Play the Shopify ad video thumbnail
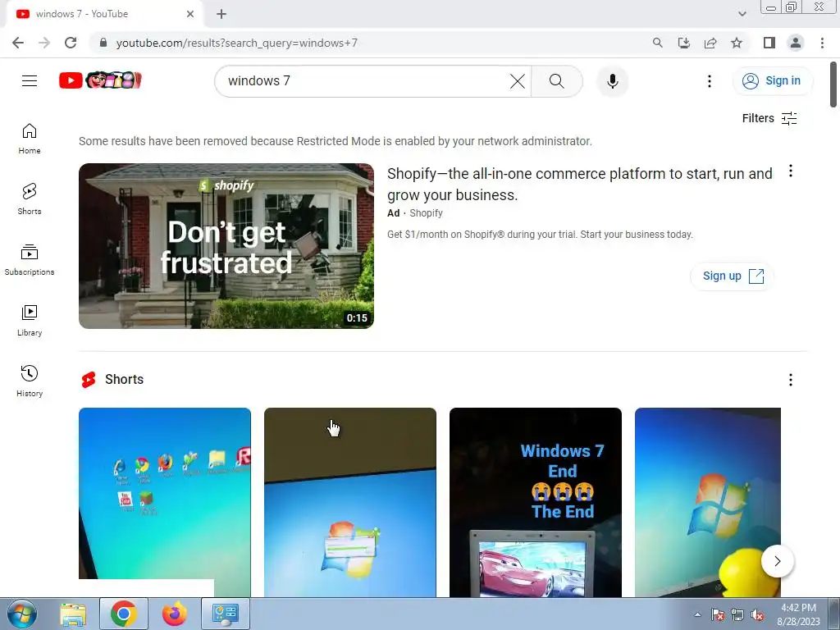Image resolution: width=840 pixels, height=630 pixels. (226, 246)
